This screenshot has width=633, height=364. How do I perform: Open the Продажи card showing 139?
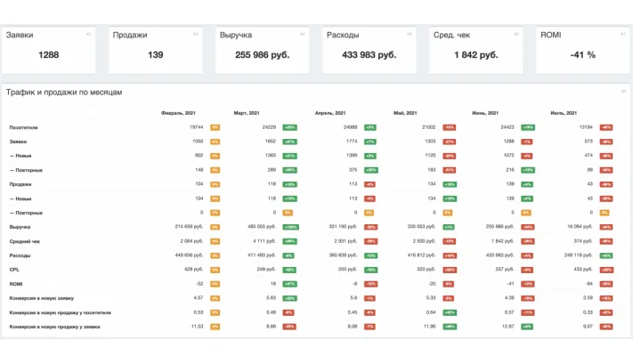(x=156, y=50)
